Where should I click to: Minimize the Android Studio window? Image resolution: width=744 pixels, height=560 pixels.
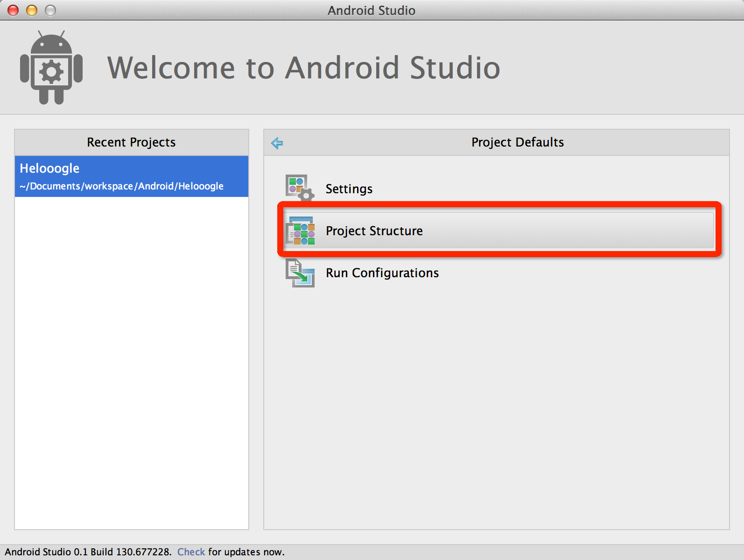pyautogui.click(x=32, y=10)
